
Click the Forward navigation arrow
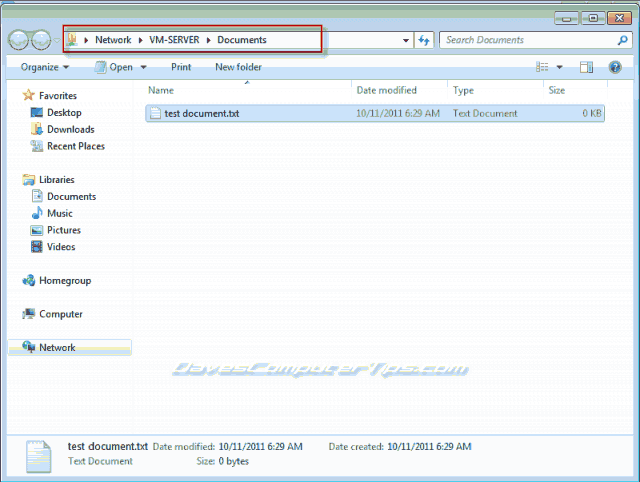[41, 40]
